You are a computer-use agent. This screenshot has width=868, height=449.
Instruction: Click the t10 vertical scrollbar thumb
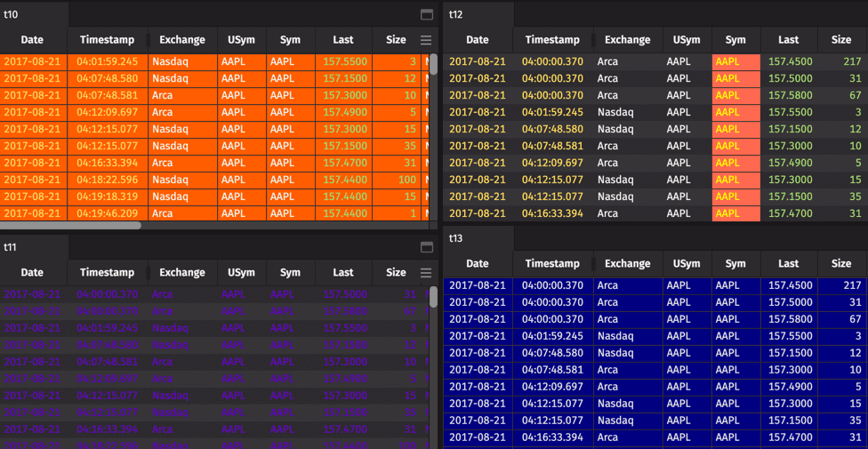(x=433, y=64)
